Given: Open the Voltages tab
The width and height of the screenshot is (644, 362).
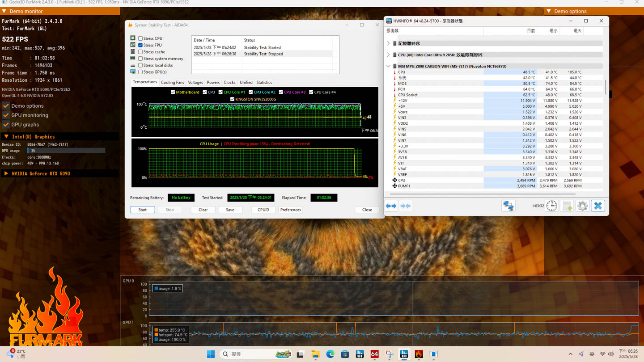Looking at the screenshot, I should 195,83.
